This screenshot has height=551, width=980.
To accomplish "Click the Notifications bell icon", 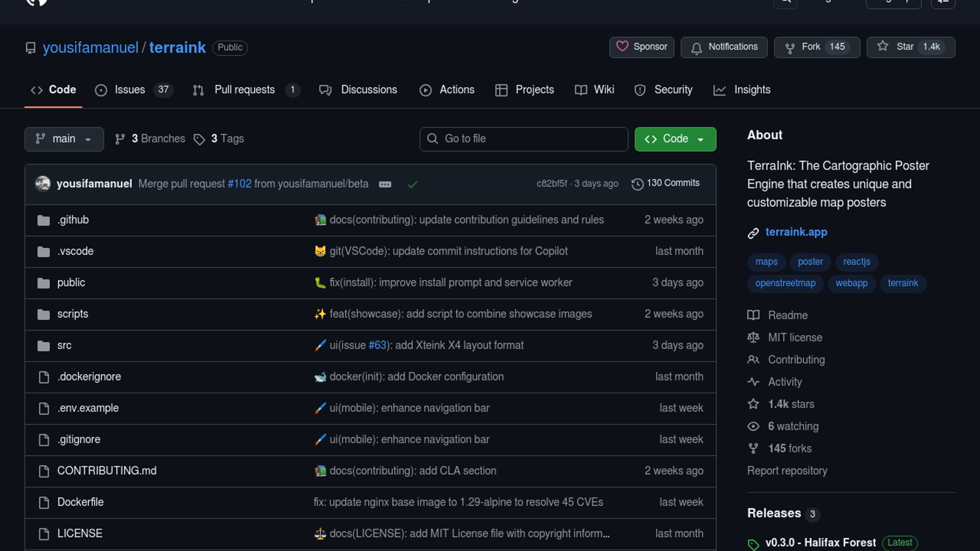I will (x=696, y=48).
